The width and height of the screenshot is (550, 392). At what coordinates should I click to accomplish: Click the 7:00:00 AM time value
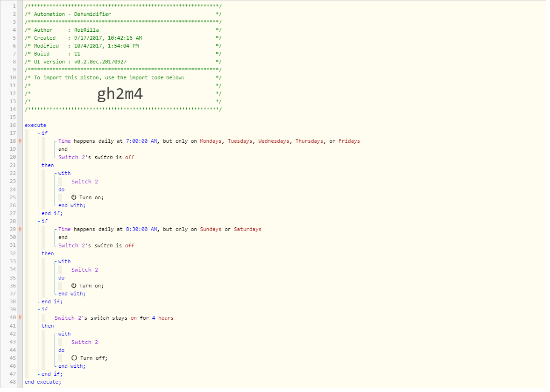(x=142, y=141)
